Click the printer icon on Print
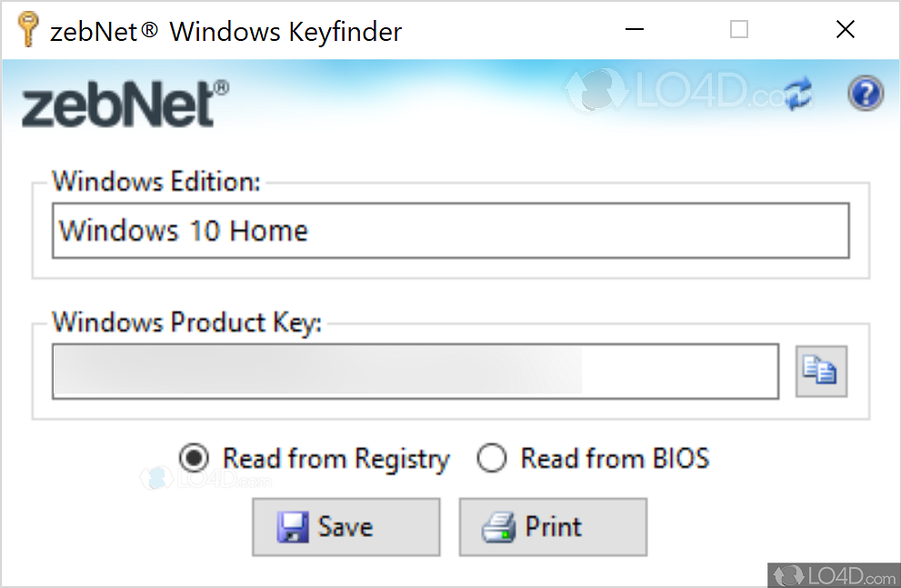 [x=498, y=528]
